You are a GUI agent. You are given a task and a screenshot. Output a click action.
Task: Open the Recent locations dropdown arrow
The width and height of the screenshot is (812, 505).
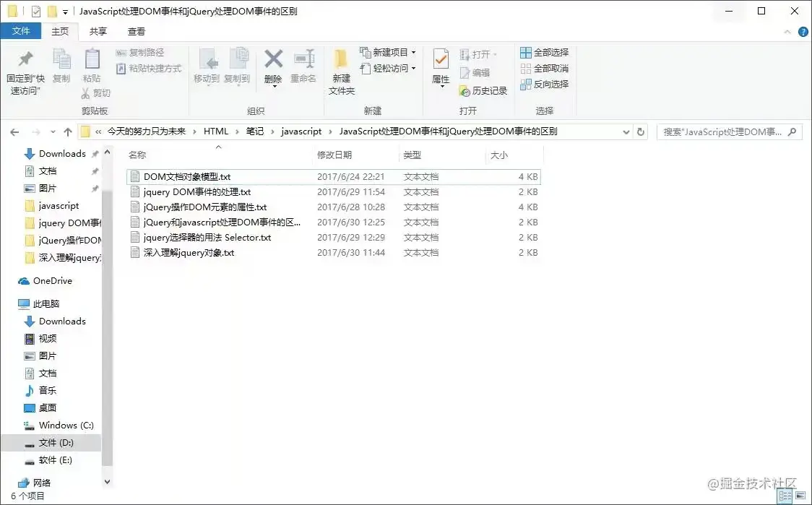tap(53, 132)
